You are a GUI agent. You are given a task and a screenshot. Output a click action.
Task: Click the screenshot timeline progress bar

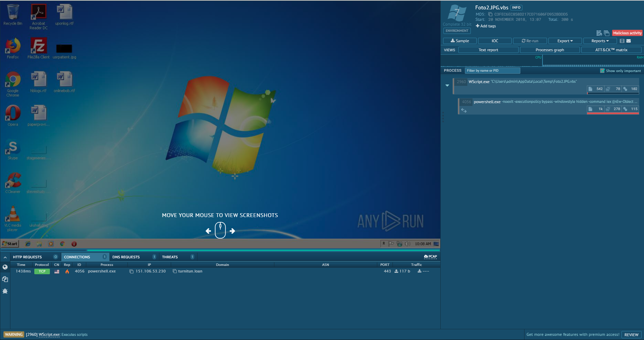pos(220,250)
